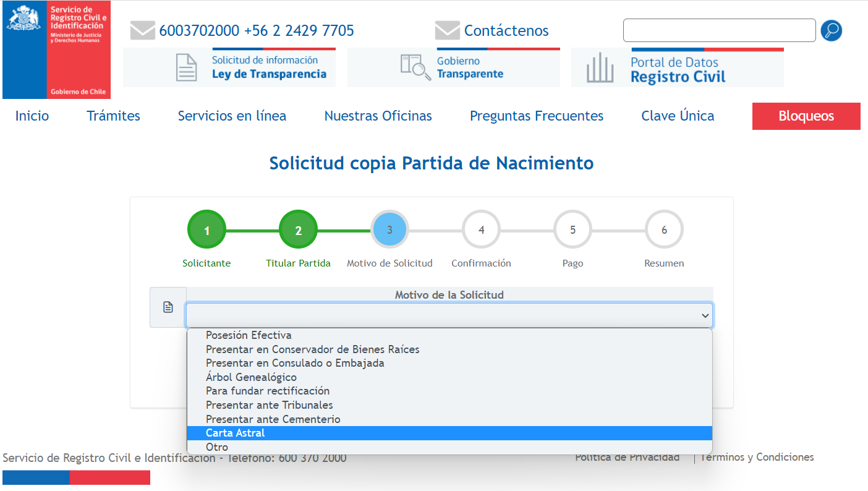868x491 pixels.
Task: Open the Gobierno Transparente banner
Action: click(x=453, y=67)
